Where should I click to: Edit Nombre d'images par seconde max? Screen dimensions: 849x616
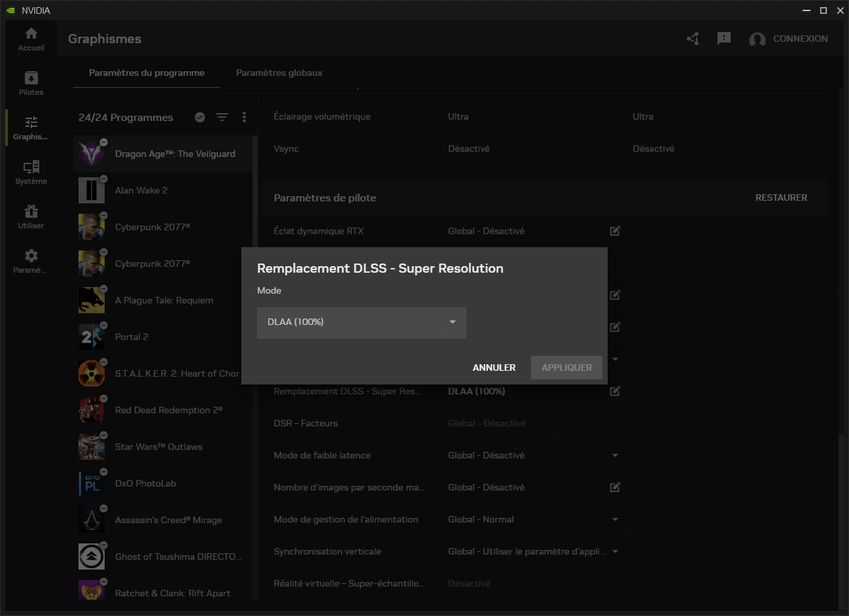(615, 487)
